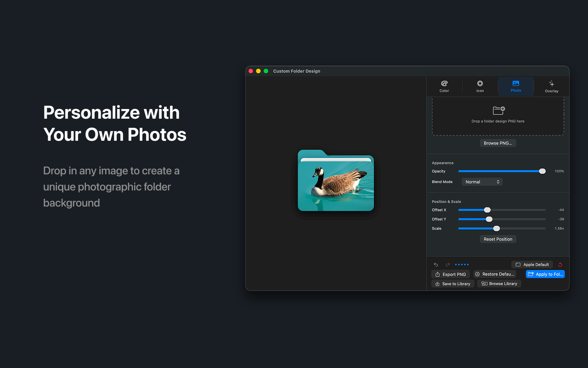
Task: Click the Apple Default button
Action: coord(532,264)
